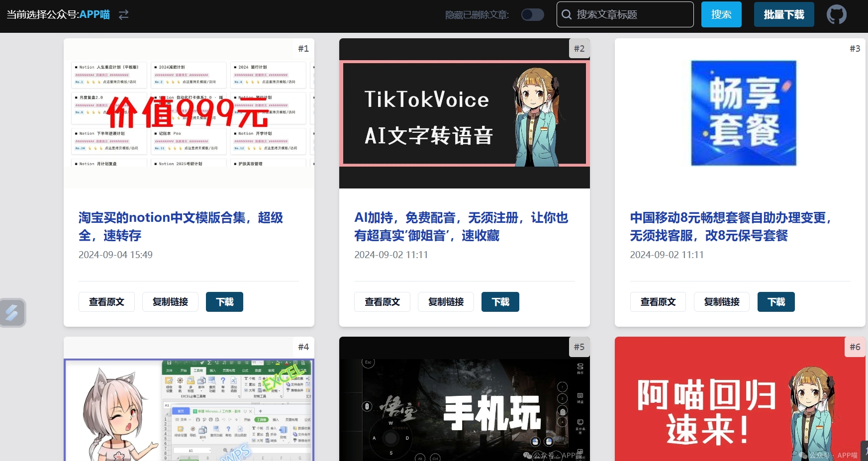Type in the article title search field

[x=632, y=14]
